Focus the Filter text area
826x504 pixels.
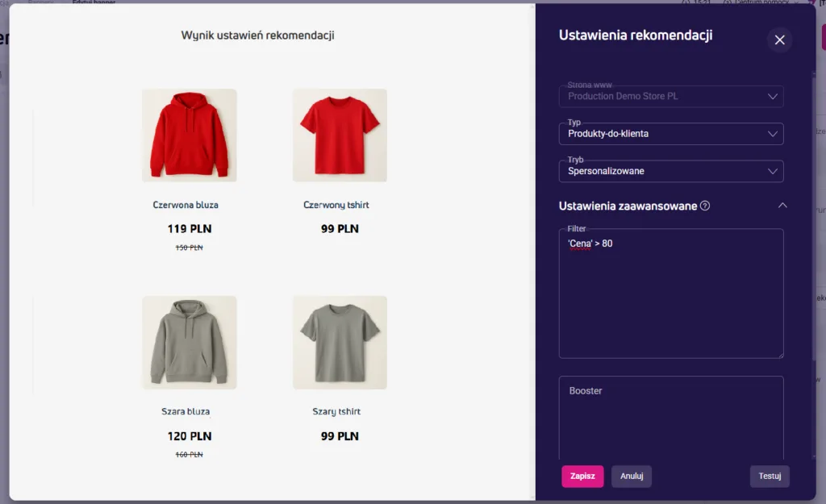671,294
